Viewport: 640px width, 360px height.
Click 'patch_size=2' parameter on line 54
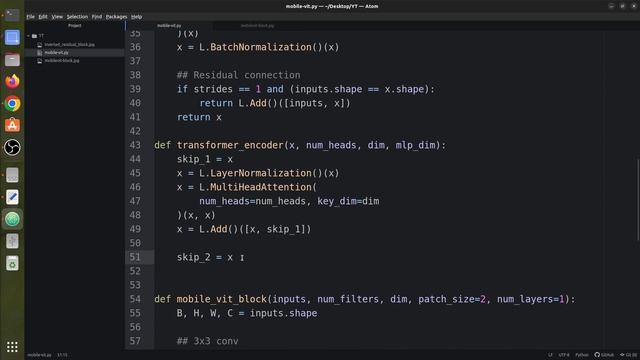[x=452, y=299]
